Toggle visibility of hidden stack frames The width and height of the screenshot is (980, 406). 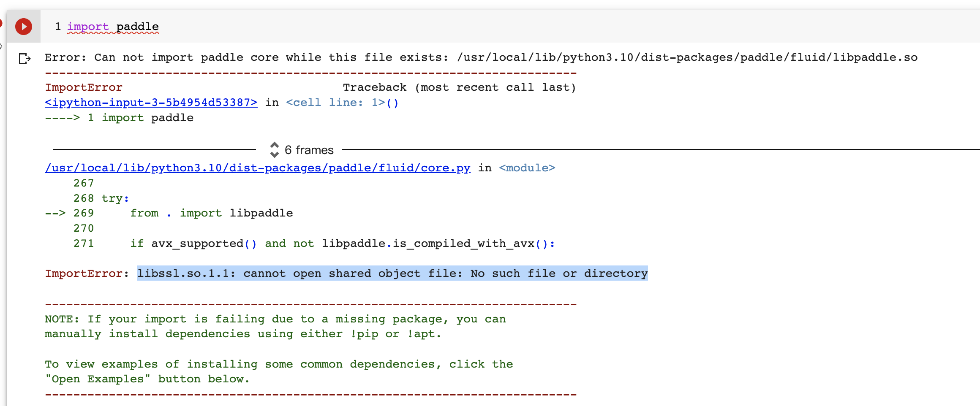click(308, 150)
